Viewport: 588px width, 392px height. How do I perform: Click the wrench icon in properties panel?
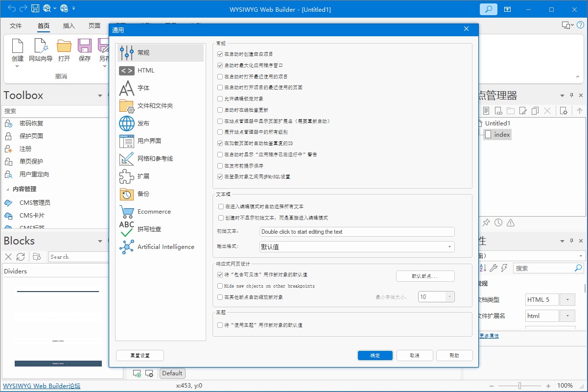point(494,268)
